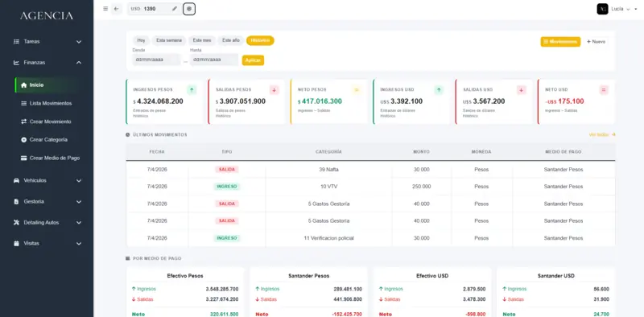The width and height of the screenshot is (644, 317).
Task: Click the round button next to USD rate
Action: 189,9
